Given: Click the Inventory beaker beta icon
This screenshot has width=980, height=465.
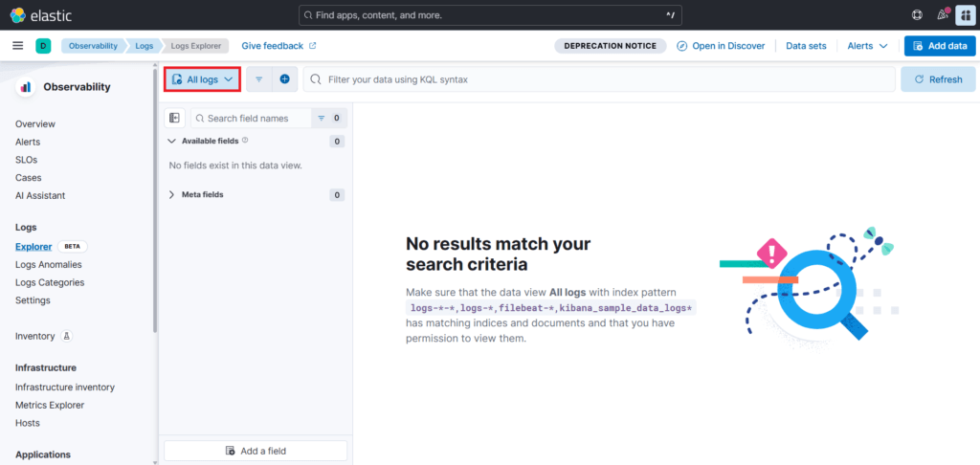Looking at the screenshot, I should pyautogui.click(x=67, y=336).
